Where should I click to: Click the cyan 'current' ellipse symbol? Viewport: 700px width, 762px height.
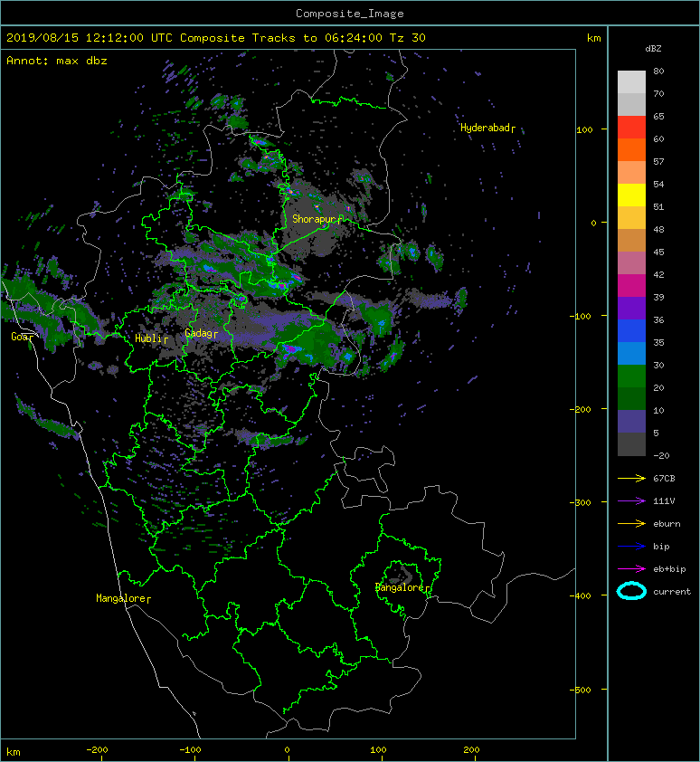pos(631,591)
